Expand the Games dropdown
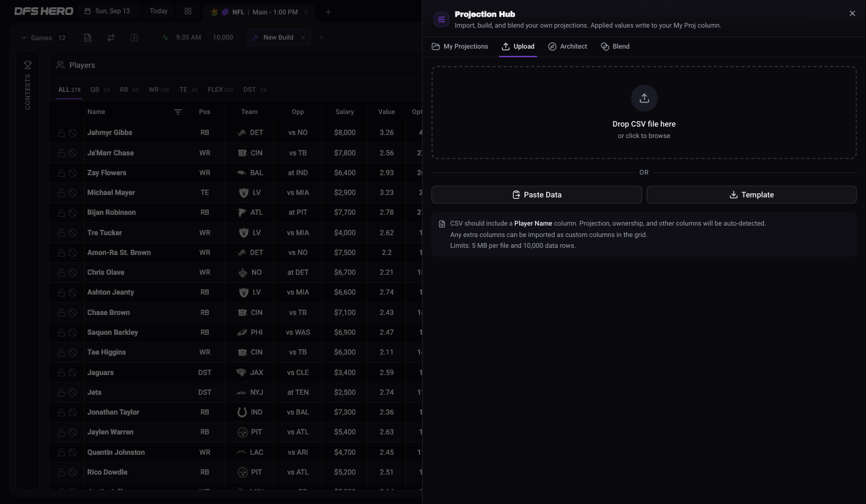 pyautogui.click(x=43, y=38)
